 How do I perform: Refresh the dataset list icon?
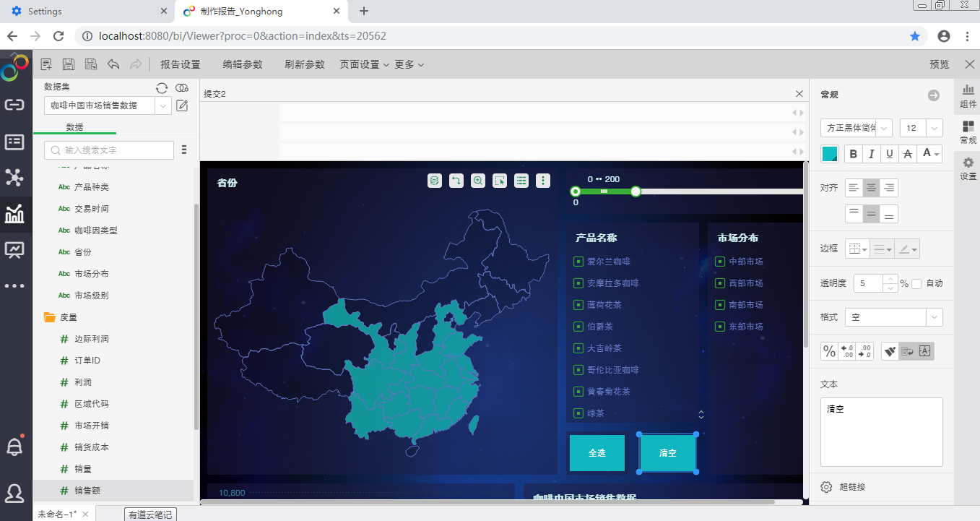162,87
